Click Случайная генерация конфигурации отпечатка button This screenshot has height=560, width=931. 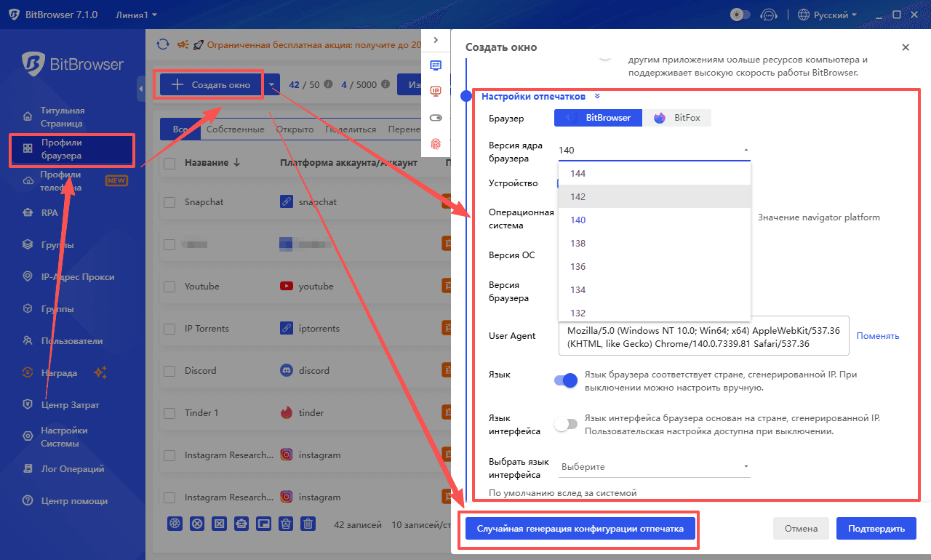(580, 529)
